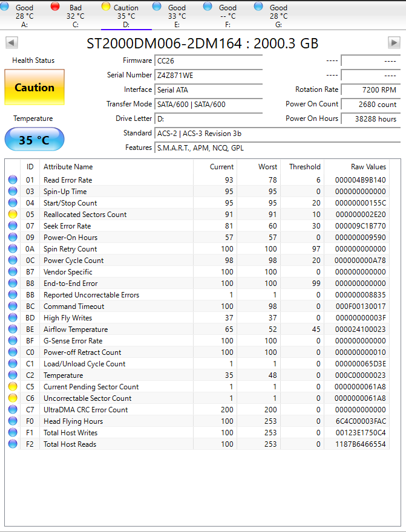
Task: Select the Current Pending Sector Count name
Action: [x=91, y=387]
